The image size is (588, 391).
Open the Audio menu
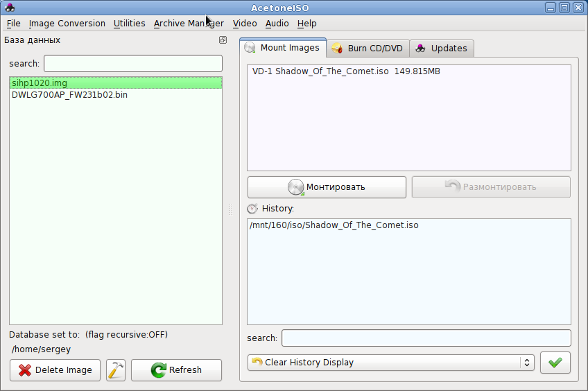[x=277, y=24]
